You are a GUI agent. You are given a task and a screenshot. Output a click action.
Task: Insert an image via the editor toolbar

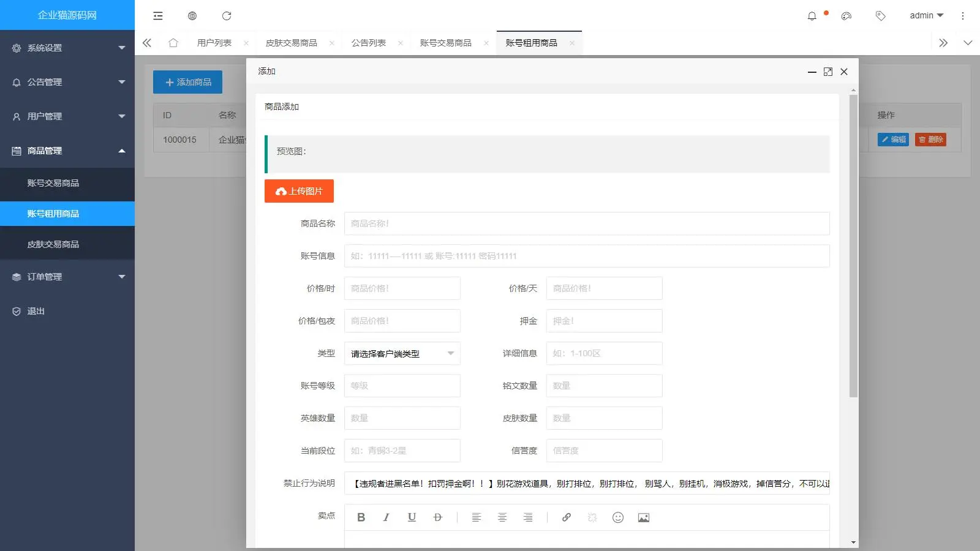643,517
